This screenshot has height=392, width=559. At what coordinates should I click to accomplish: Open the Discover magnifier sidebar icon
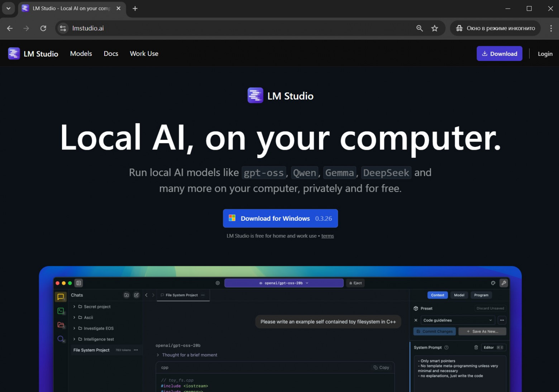(x=61, y=339)
